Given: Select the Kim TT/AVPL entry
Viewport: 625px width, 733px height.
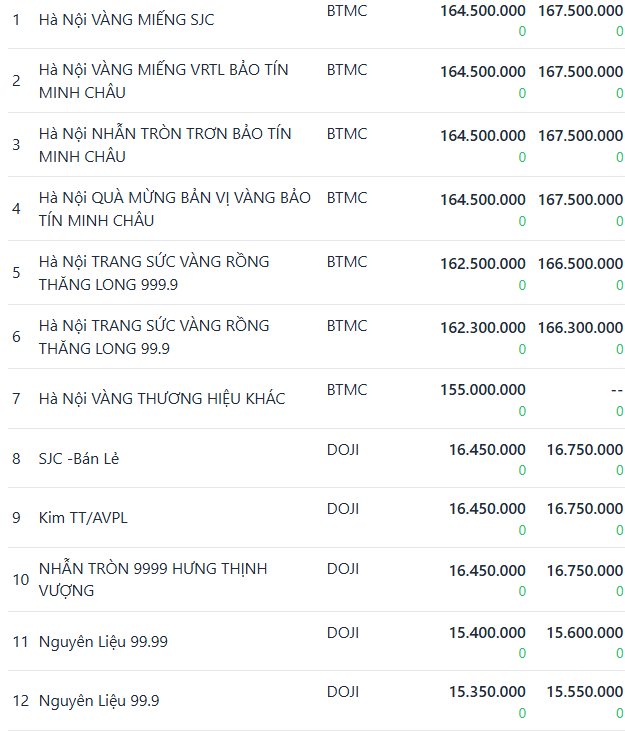Looking at the screenshot, I should [83, 518].
